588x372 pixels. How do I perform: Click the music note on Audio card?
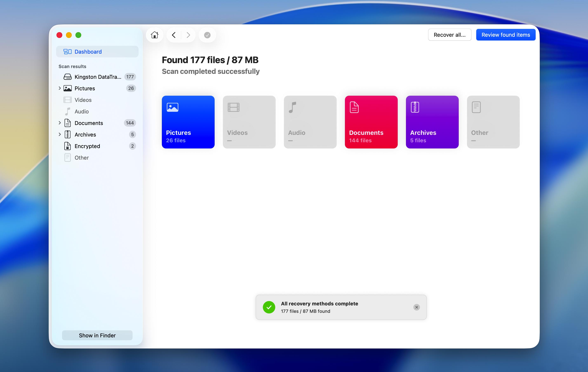click(292, 107)
